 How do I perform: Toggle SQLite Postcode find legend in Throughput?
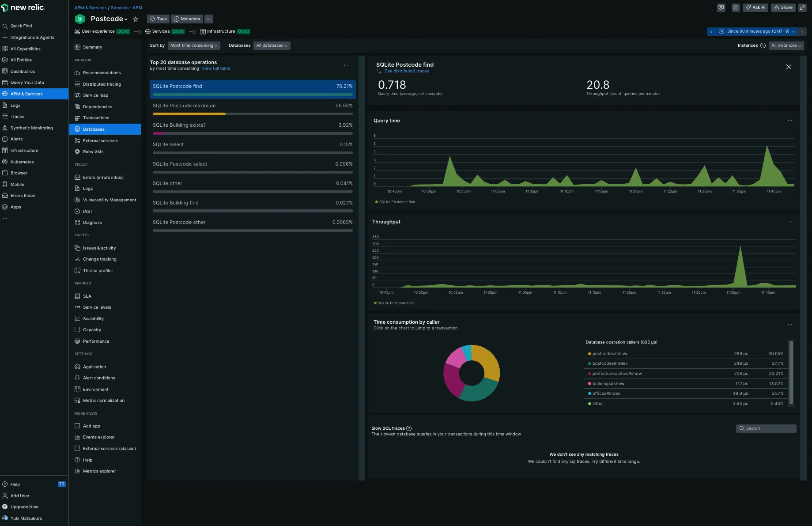395,303
